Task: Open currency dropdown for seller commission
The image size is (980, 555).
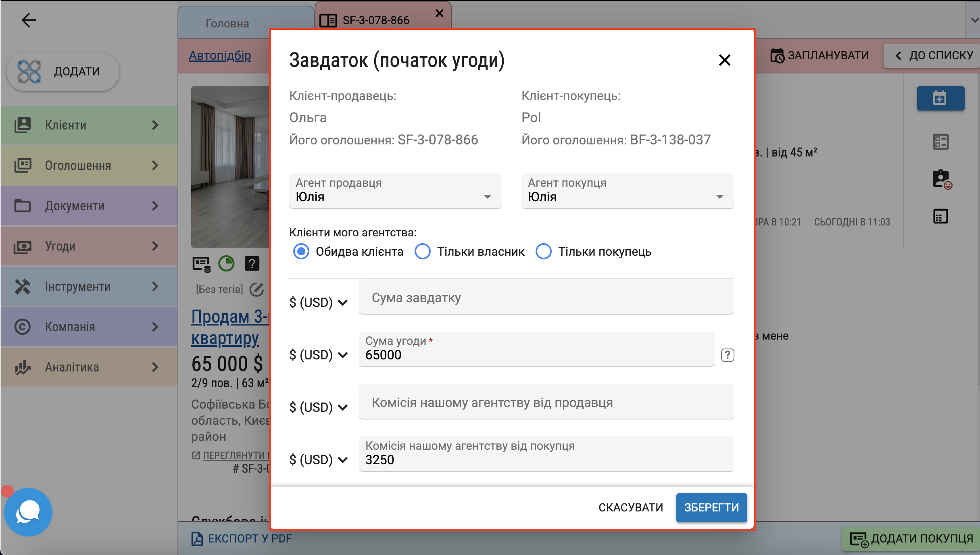Action: 319,407
